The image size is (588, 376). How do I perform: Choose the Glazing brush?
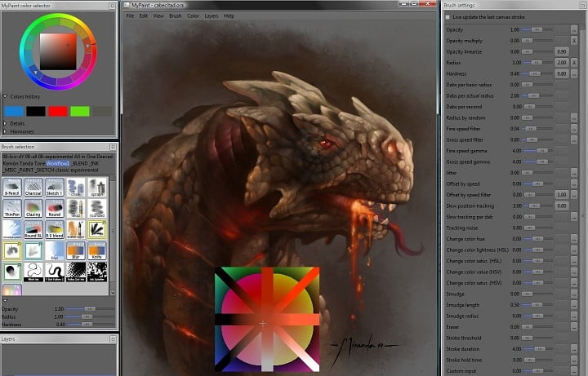tap(33, 209)
